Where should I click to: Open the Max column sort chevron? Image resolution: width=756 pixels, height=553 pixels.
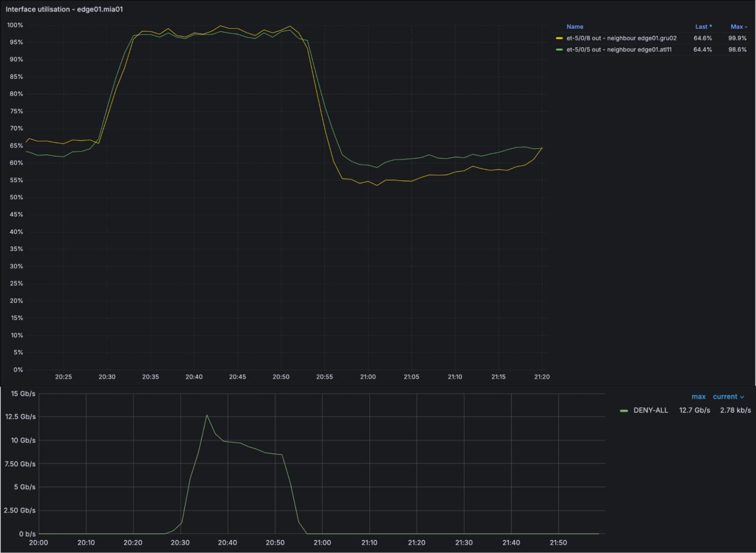point(746,26)
